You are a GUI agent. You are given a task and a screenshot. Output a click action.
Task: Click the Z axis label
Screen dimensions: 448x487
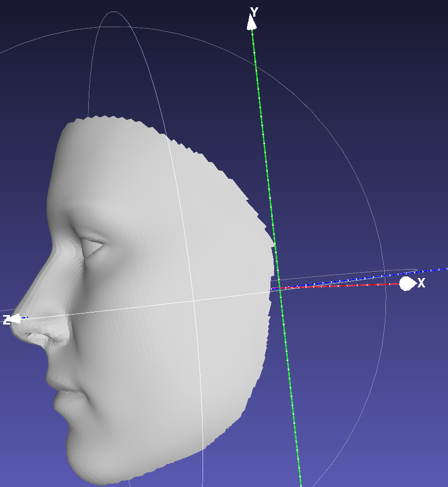click(6, 320)
